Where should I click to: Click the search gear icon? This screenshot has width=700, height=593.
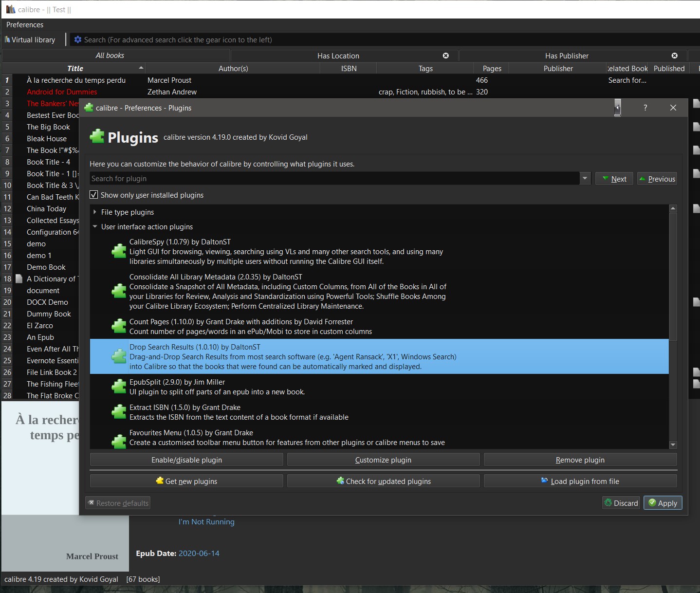pos(77,39)
